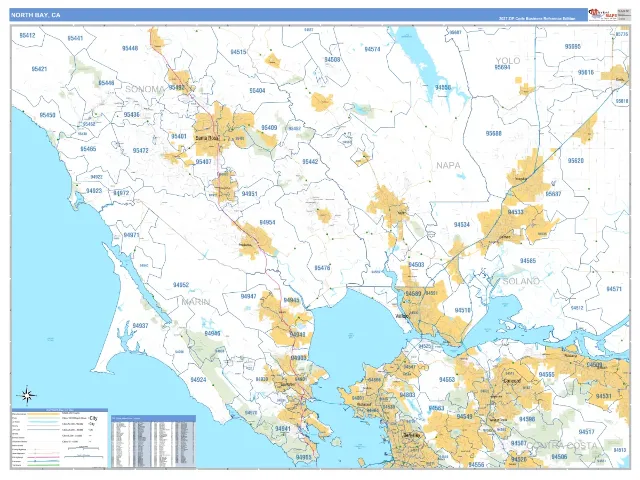This screenshot has width=640, height=480.
Task: Click ZIP code label 94534
Action: [462, 225]
